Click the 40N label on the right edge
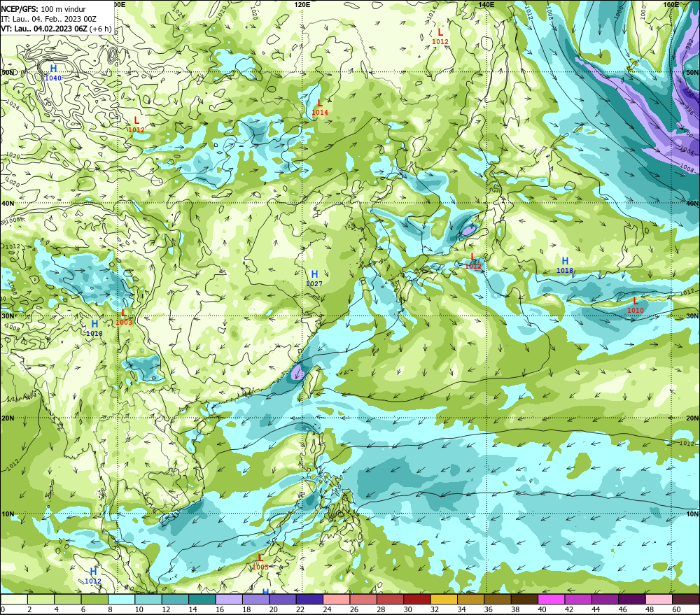This screenshot has height=615, width=700. tap(692, 203)
